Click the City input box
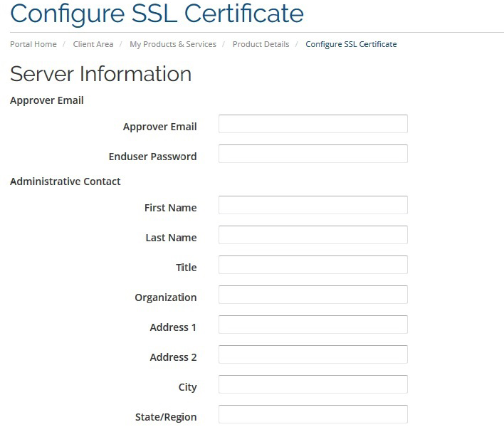The width and height of the screenshot is (504, 427). pos(313,384)
